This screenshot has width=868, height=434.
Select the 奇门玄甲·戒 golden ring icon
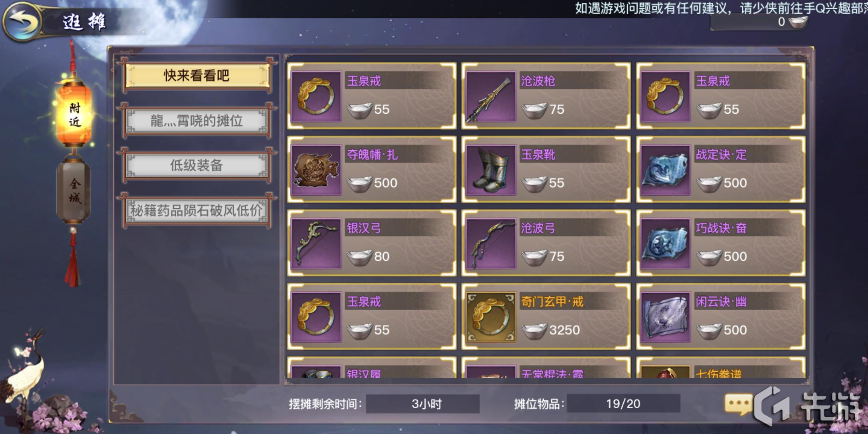[491, 317]
